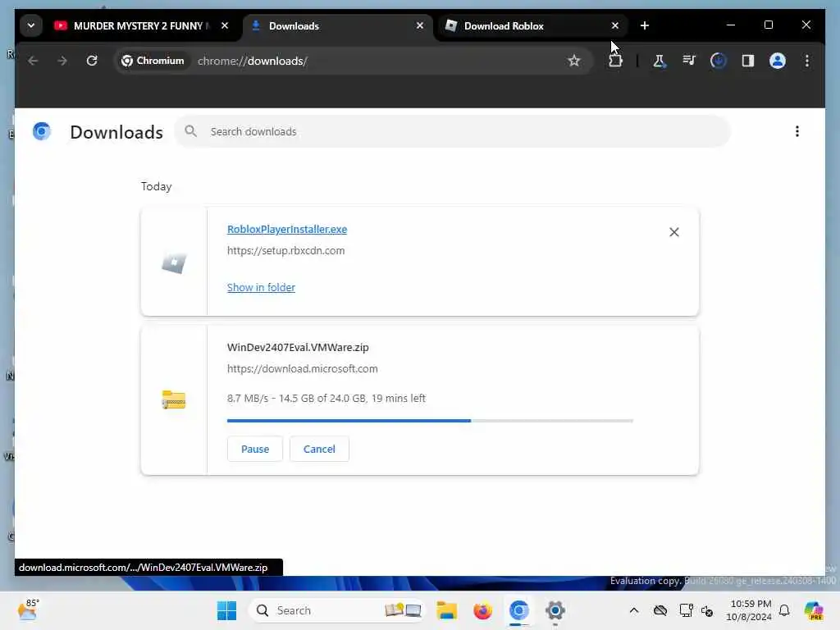Open the RobloxPlayerInstaller.exe file link

pyautogui.click(x=287, y=230)
